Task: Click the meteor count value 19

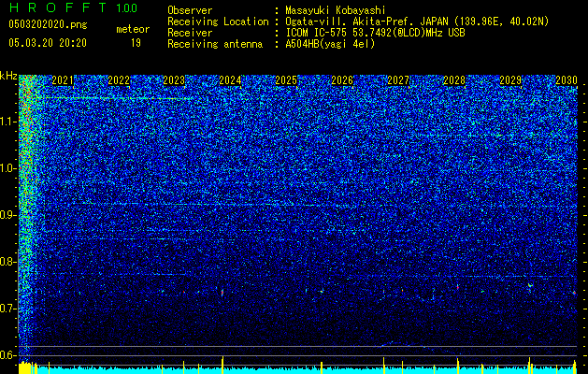Action: point(136,43)
